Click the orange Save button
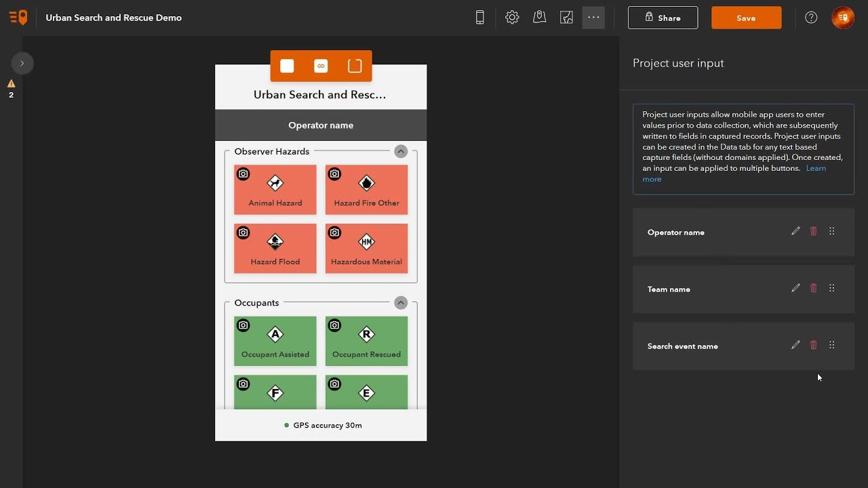This screenshot has height=488, width=868. (746, 18)
